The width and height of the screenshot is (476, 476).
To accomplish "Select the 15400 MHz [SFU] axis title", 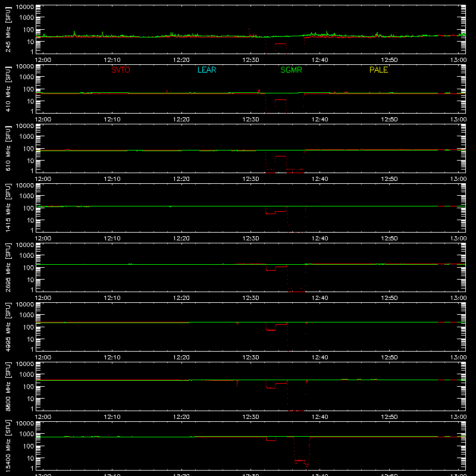I will coord(8,446).
